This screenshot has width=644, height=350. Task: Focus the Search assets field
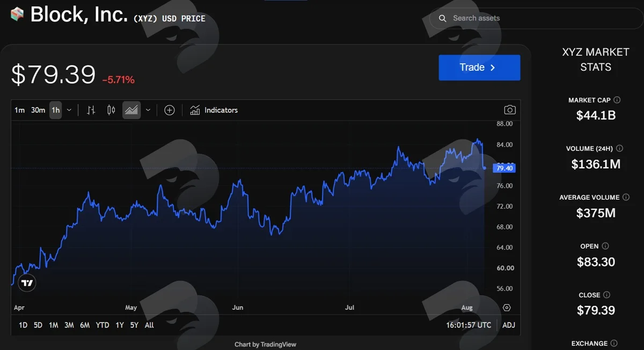537,18
